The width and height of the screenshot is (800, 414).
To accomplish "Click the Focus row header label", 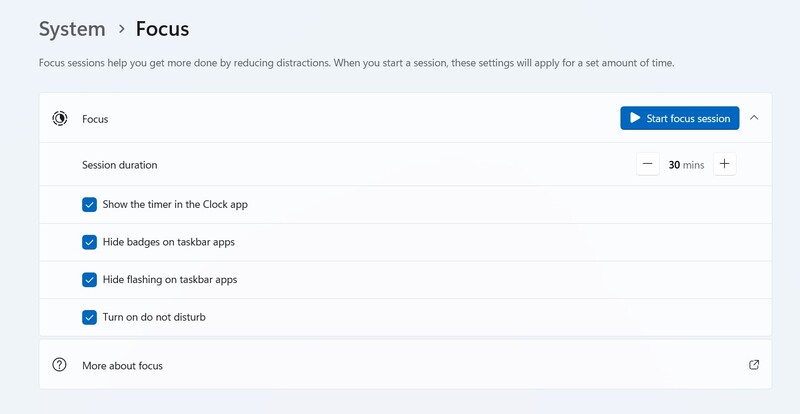I will 95,119.
